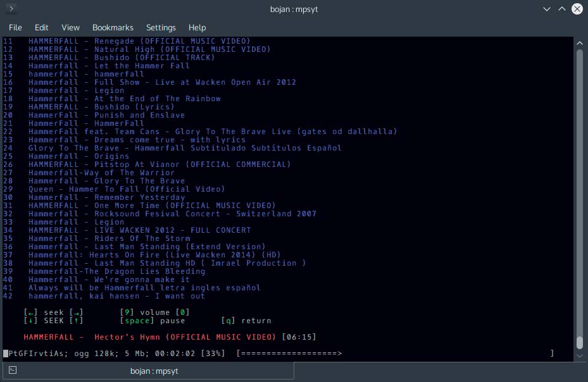The width and height of the screenshot is (588, 382).
Task: Click the volume [9] [0] hint
Action: click(154, 312)
